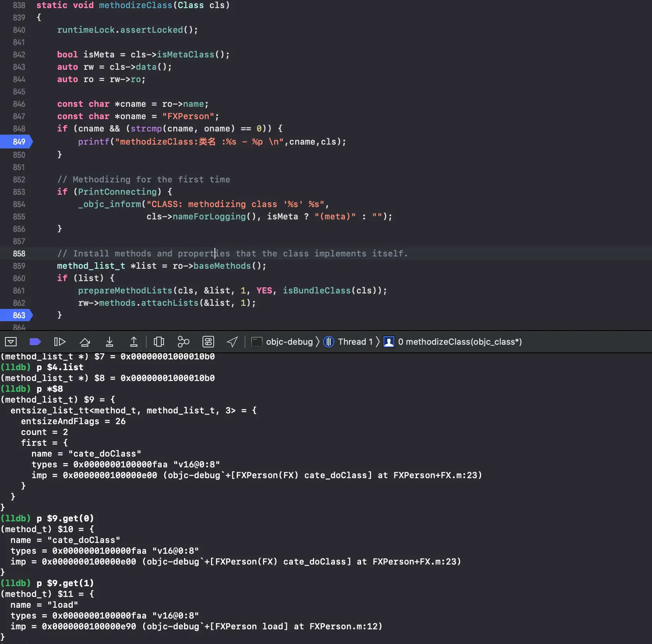This screenshot has height=644, width=652.
Task: Click '(method_t) $10 = {' console output
Action: click(47, 529)
